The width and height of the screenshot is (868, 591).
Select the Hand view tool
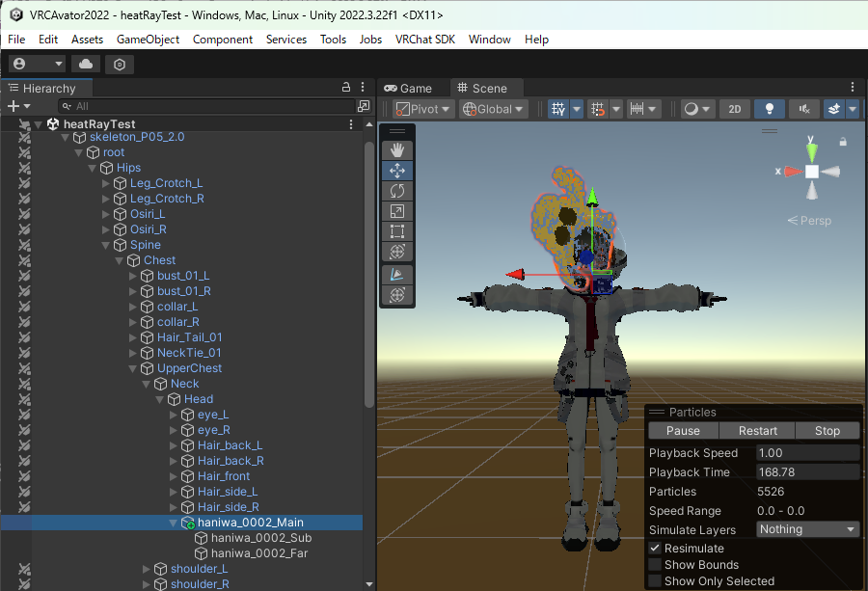pos(397,150)
